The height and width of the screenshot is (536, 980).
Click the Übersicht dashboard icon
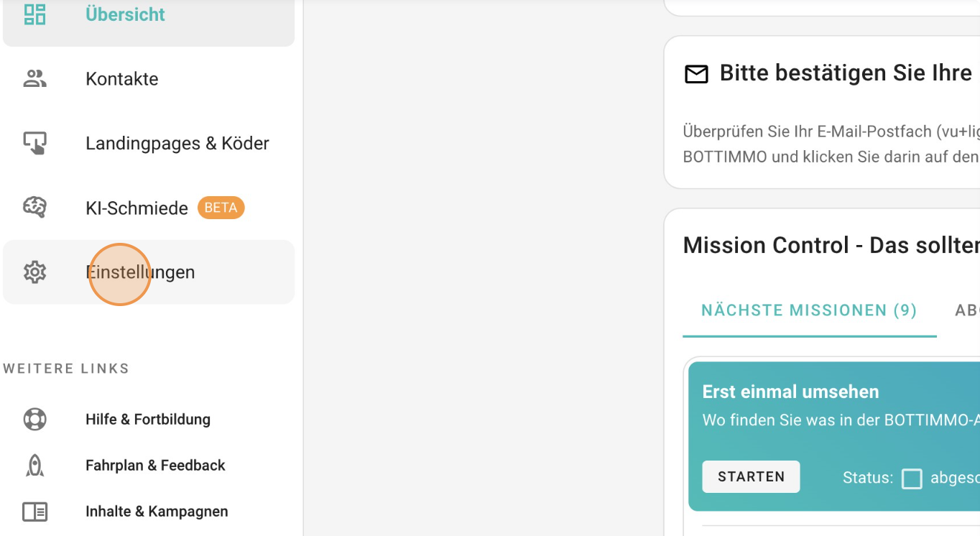pyautogui.click(x=34, y=14)
